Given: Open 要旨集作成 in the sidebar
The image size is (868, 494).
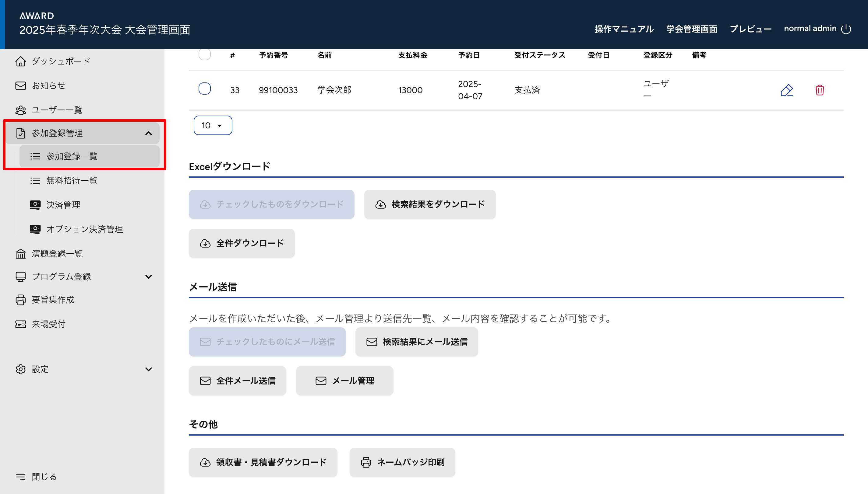Looking at the screenshot, I should [x=53, y=300].
